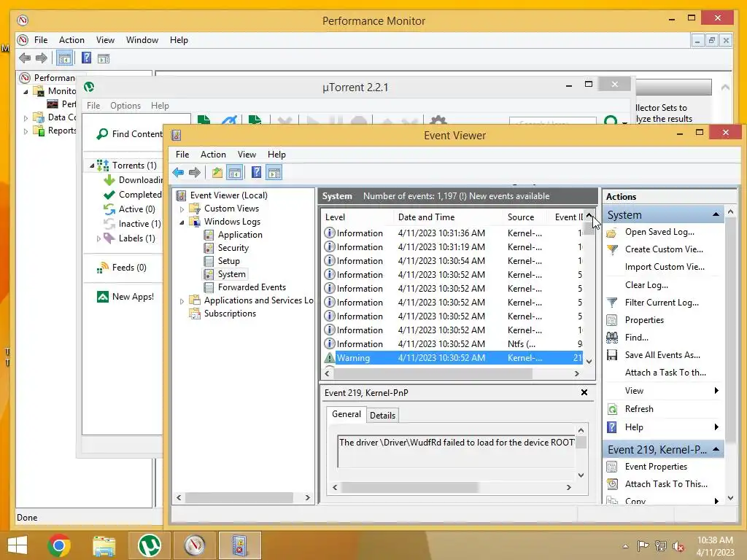
Task: Click the Refresh icon in Actions pane
Action: (x=612, y=409)
